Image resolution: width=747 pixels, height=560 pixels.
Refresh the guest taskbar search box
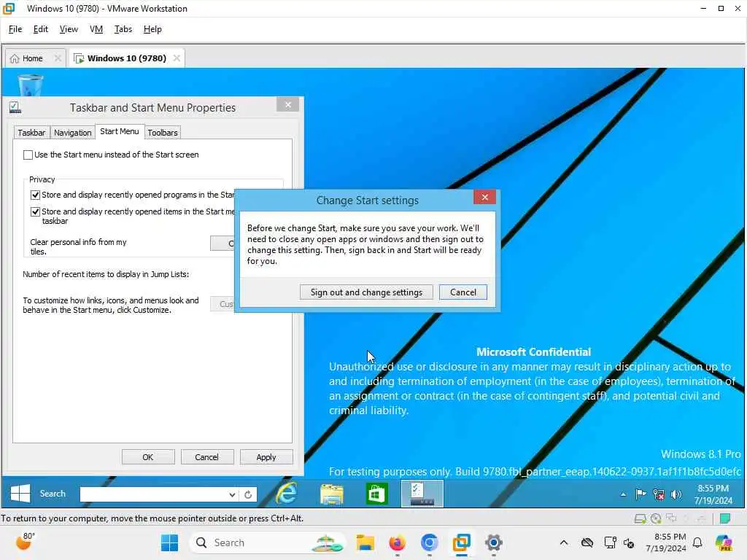pos(248,495)
